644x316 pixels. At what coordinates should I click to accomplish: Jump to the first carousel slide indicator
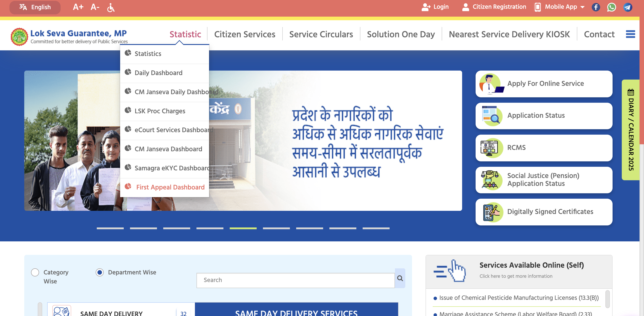(110, 228)
